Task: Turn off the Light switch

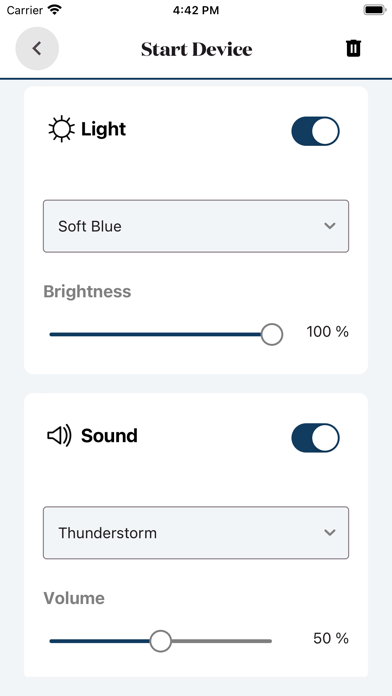Action: click(x=315, y=131)
